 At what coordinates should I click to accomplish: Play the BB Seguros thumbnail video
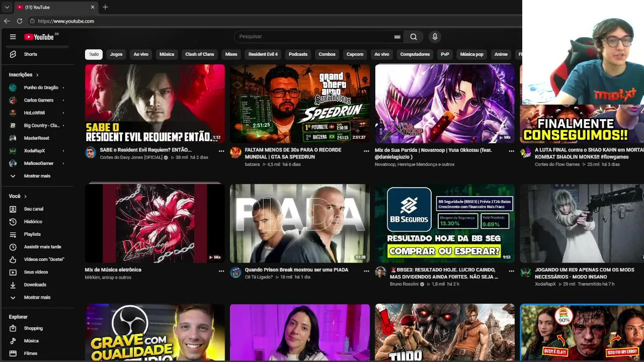445,223
